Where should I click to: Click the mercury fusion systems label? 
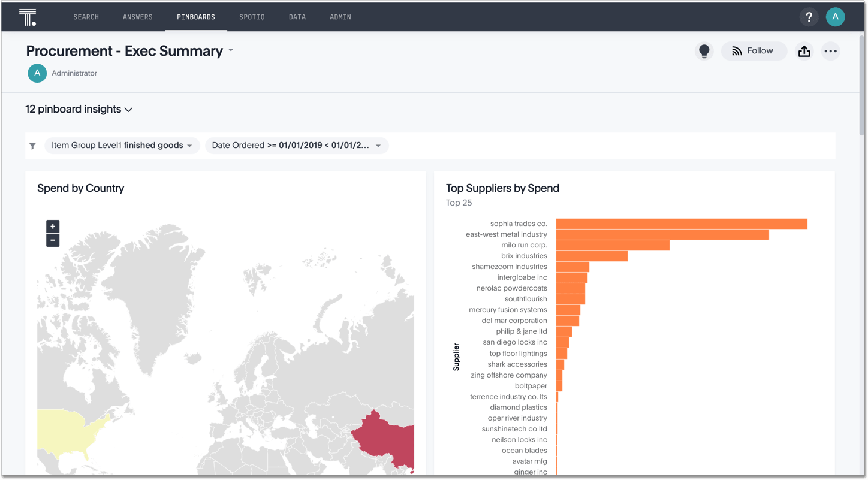(508, 310)
